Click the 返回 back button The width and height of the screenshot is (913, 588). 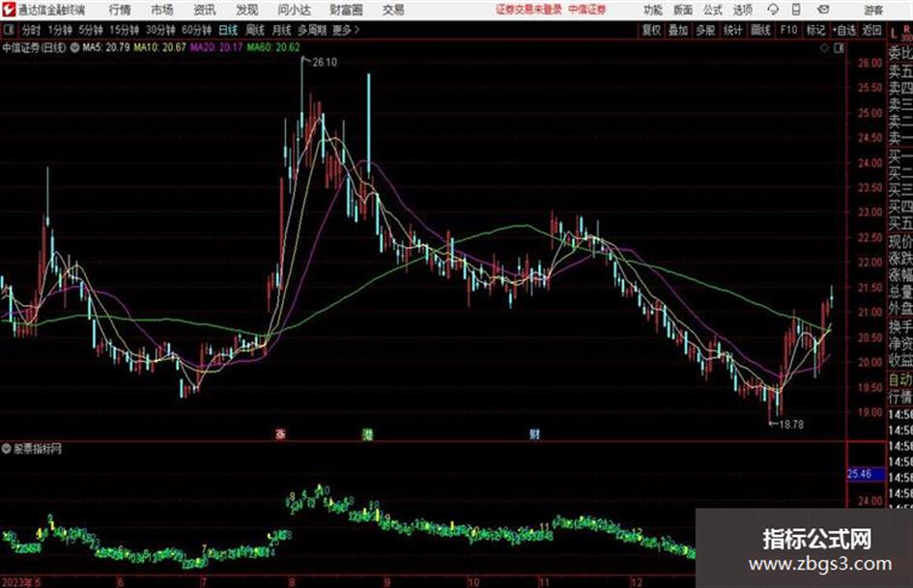click(x=871, y=30)
